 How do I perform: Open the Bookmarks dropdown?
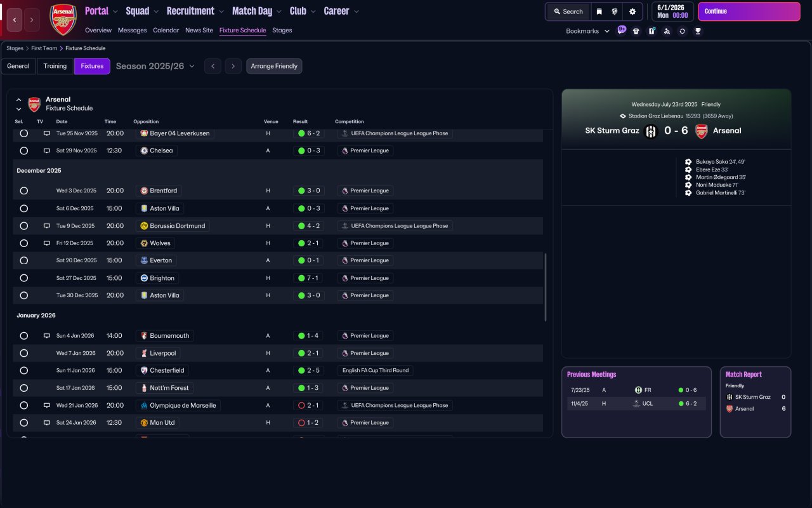pyautogui.click(x=587, y=31)
